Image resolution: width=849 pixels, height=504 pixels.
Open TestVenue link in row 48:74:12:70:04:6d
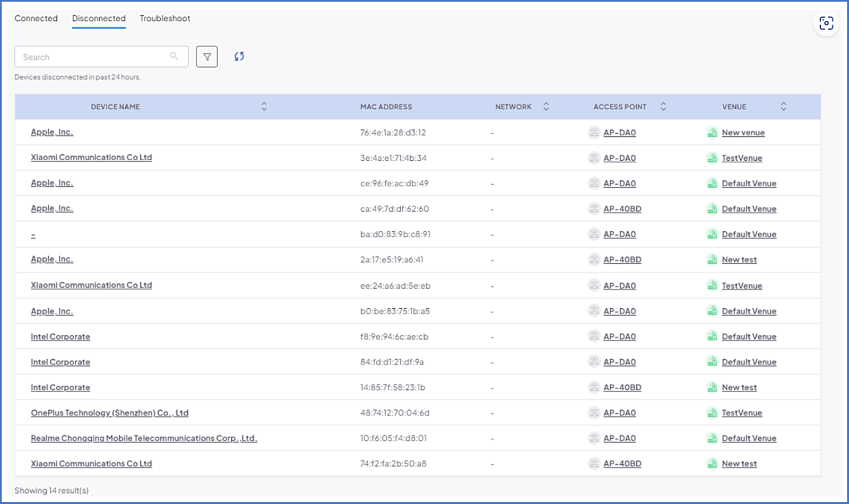pos(742,413)
